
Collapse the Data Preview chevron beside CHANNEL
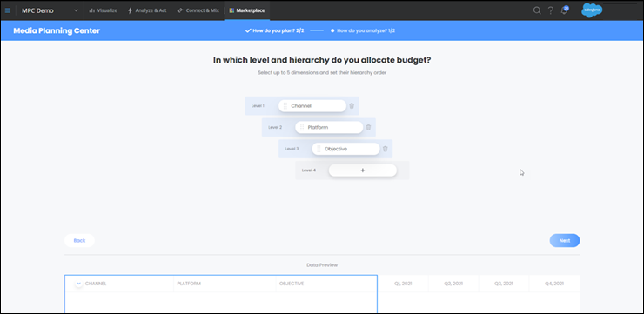pyautogui.click(x=79, y=284)
